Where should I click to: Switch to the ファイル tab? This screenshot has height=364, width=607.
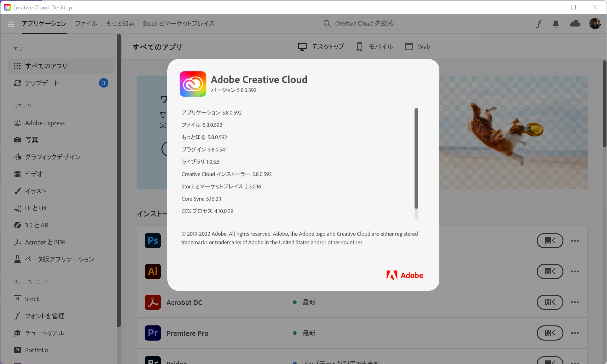click(x=86, y=23)
